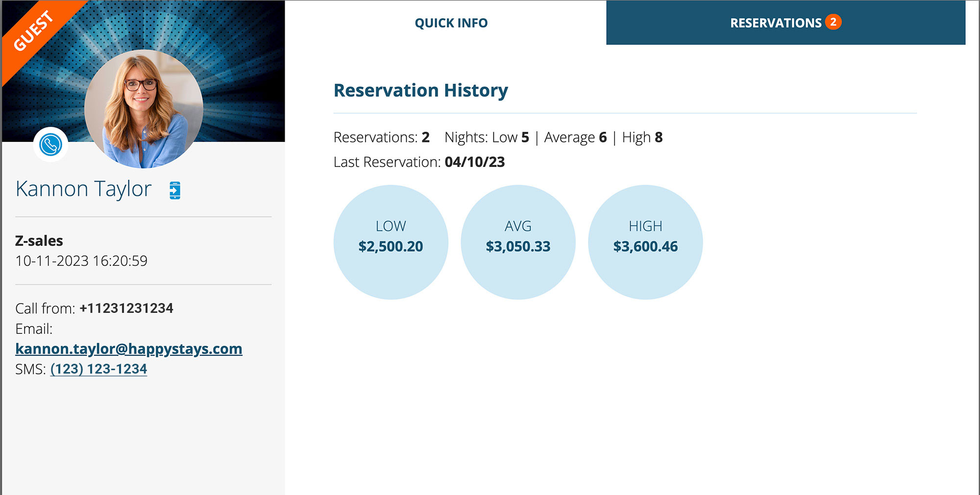Click the orange reservations count badge
The height and width of the screenshot is (495, 980).
pyautogui.click(x=833, y=22)
